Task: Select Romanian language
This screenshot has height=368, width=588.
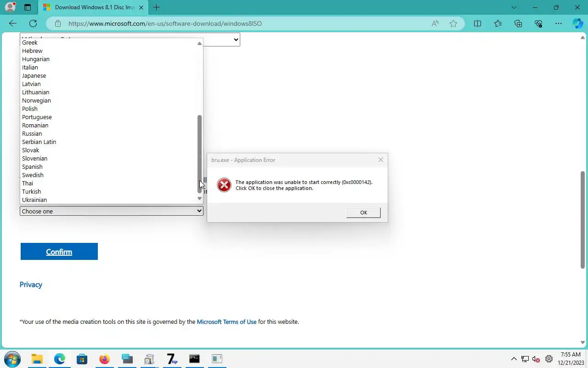Action: point(109,125)
